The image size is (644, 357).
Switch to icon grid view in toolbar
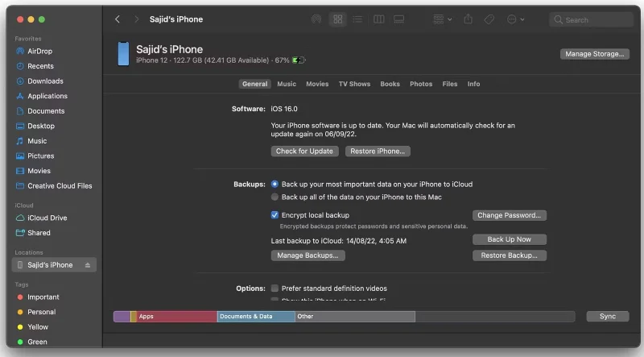click(x=338, y=19)
